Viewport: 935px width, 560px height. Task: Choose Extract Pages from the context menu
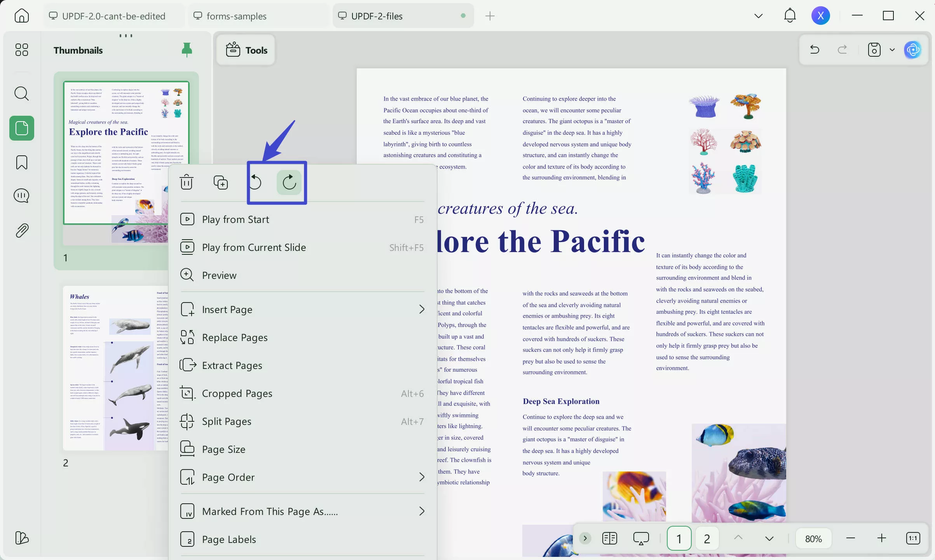(232, 365)
